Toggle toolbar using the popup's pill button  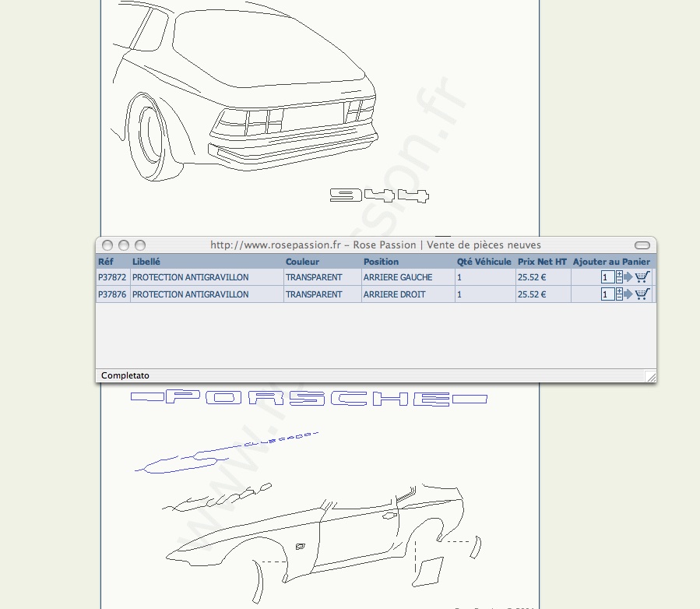(x=642, y=245)
